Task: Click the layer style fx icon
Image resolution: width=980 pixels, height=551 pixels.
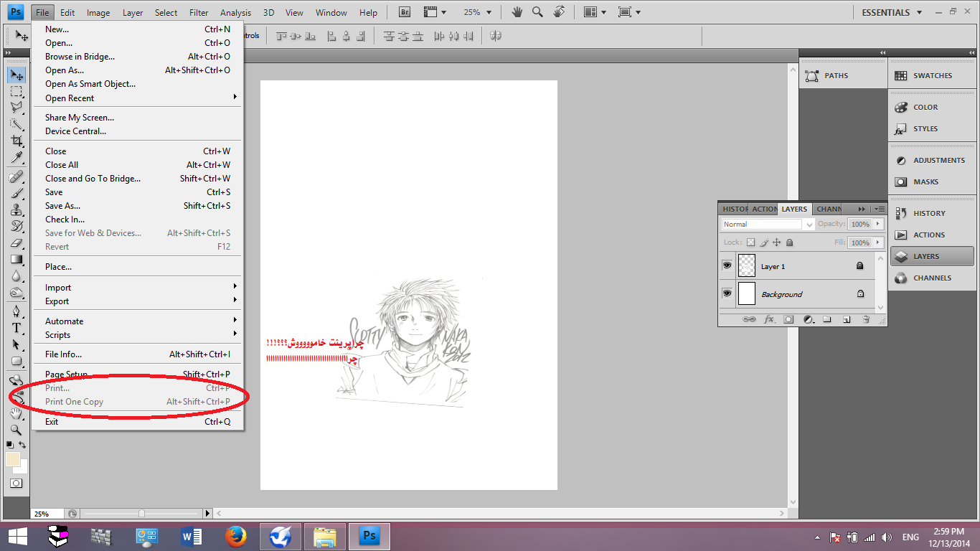Action: 769,319
